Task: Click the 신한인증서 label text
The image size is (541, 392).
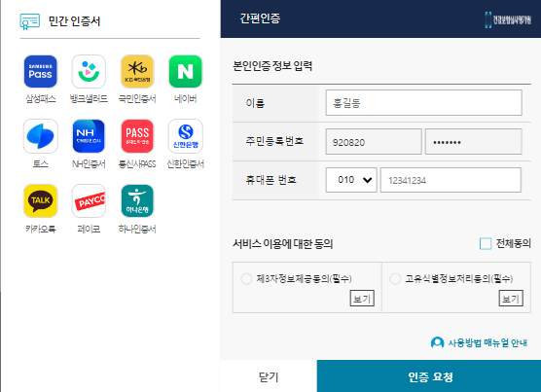Action: pos(185,163)
